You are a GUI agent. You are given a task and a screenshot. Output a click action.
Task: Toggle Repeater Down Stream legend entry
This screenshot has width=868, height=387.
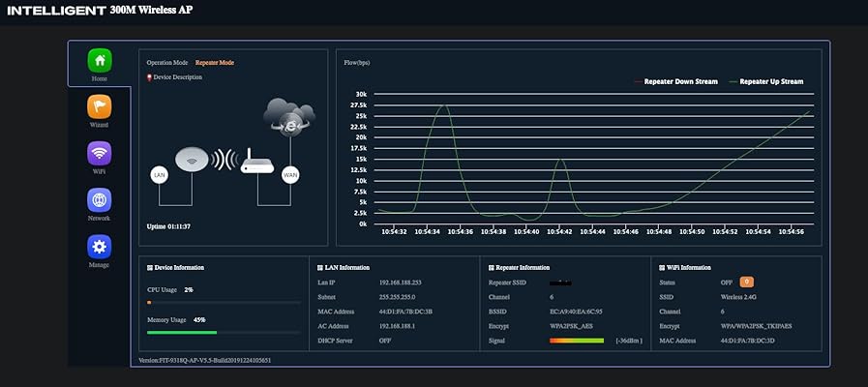675,82
